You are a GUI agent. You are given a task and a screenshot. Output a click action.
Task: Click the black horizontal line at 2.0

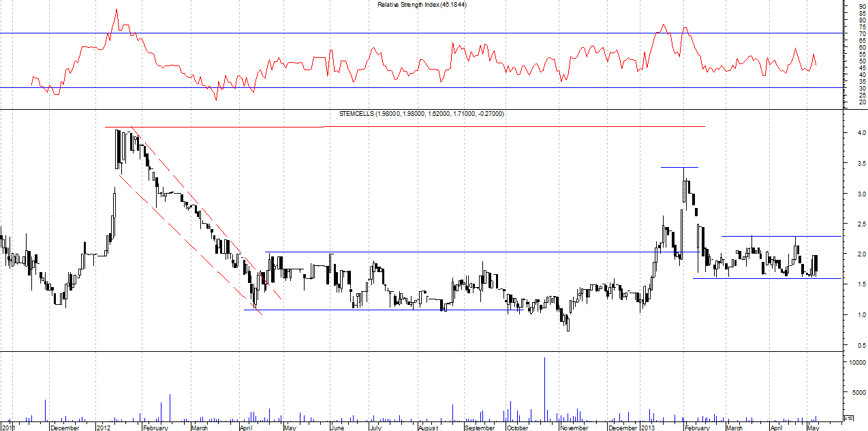pos(477,252)
